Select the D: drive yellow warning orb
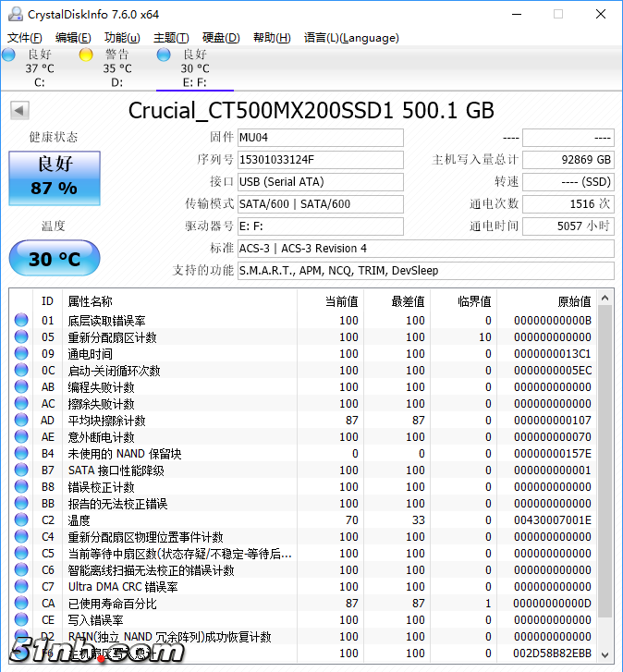Viewport: 623px width, 672px height. (x=86, y=55)
